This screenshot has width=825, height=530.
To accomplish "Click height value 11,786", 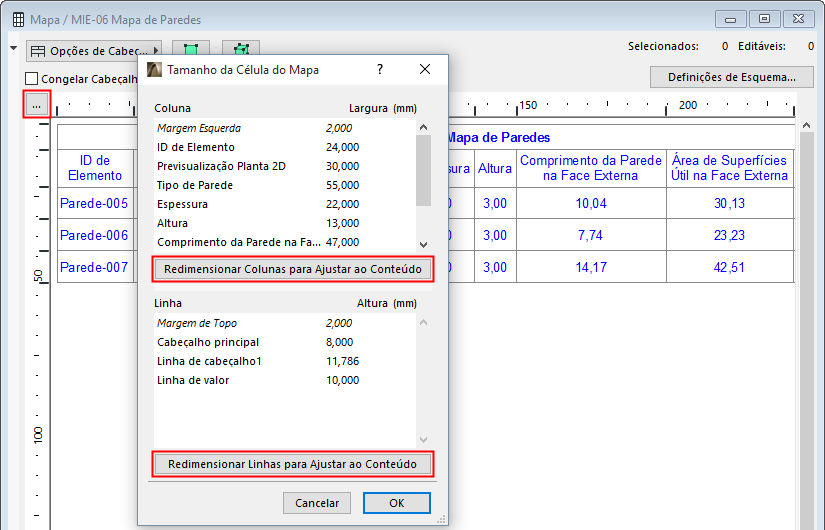I will click(343, 361).
